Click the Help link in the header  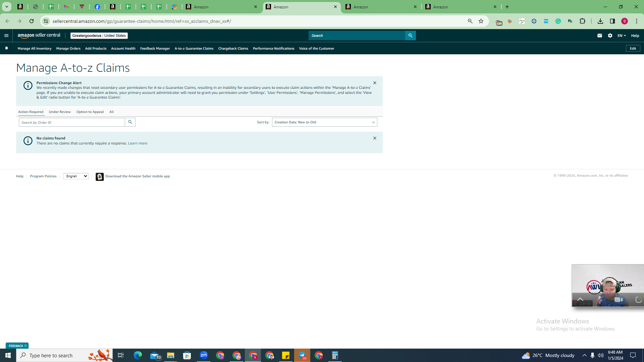click(x=635, y=36)
